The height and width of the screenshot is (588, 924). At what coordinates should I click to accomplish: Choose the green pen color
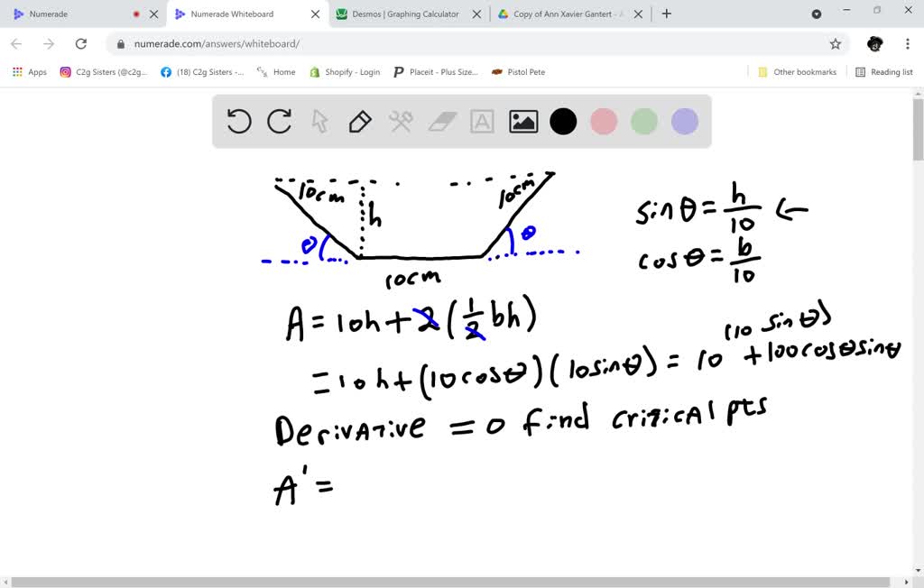644,121
